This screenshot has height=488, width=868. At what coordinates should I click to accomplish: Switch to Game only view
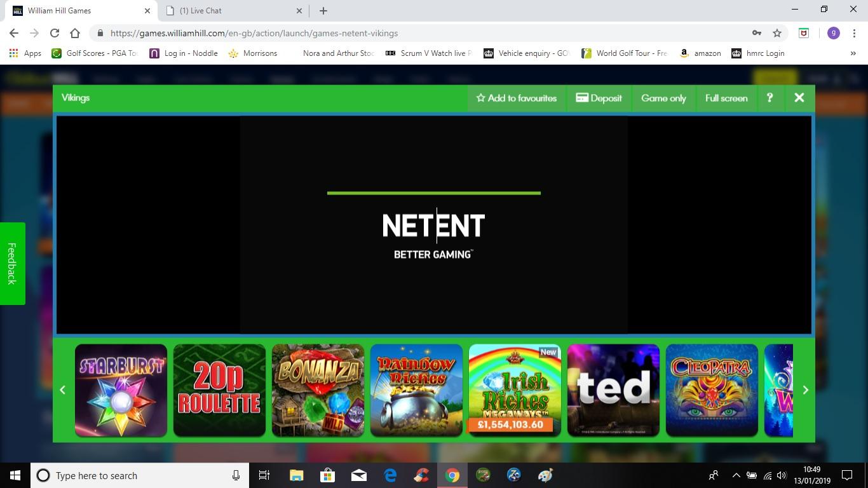(x=663, y=98)
